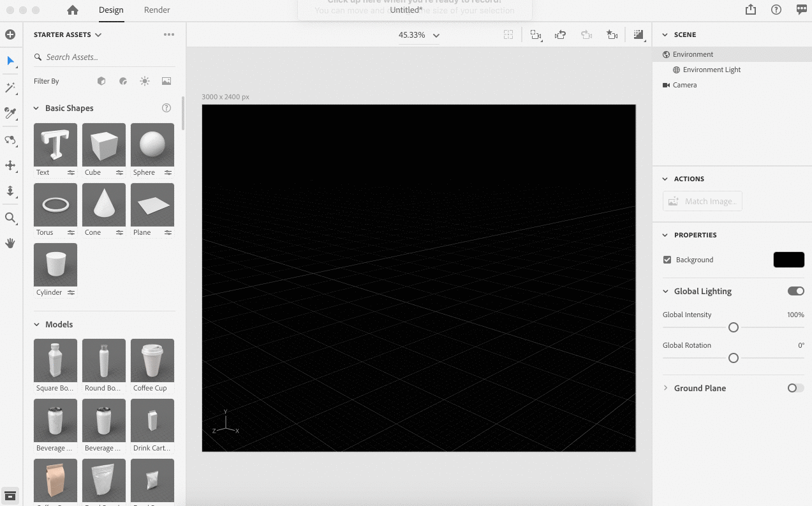
Task: Click the Search Assets field
Action: [x=105, y=57]
